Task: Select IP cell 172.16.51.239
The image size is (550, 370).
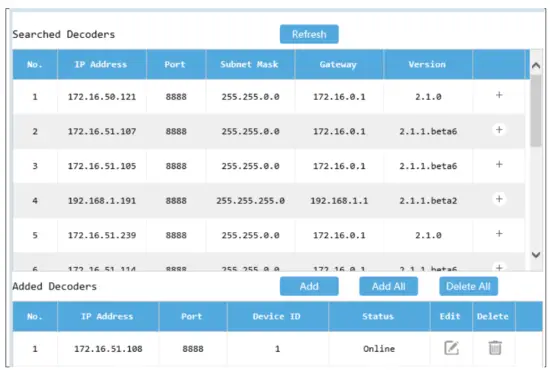Action: tap(102, 235)
